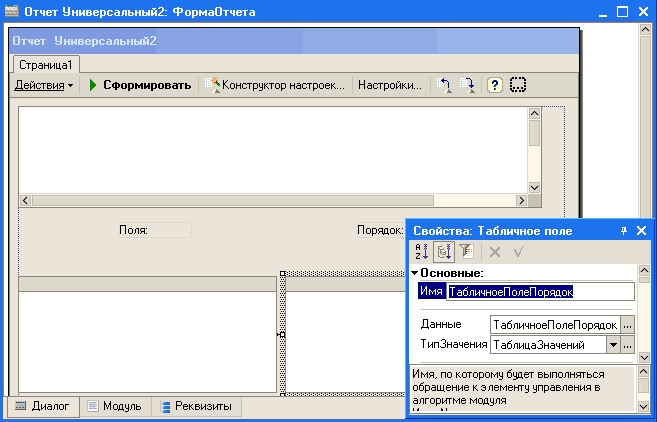Click the save settings icon with down arrow
Viewport: 657px width, 422px height.
click(467, 85)
